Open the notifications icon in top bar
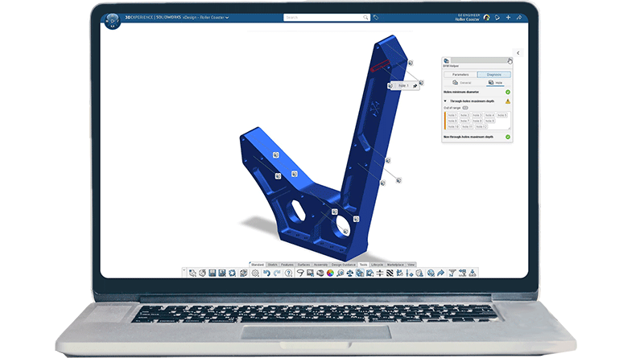Viewport: 644px width, 362px height. [497, 18]
